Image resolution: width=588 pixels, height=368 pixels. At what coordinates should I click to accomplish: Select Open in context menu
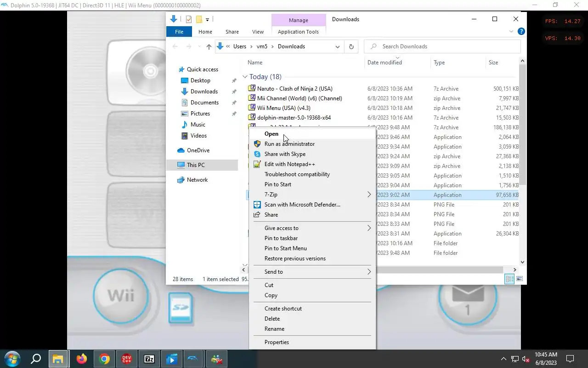click(x=312, y=134)
